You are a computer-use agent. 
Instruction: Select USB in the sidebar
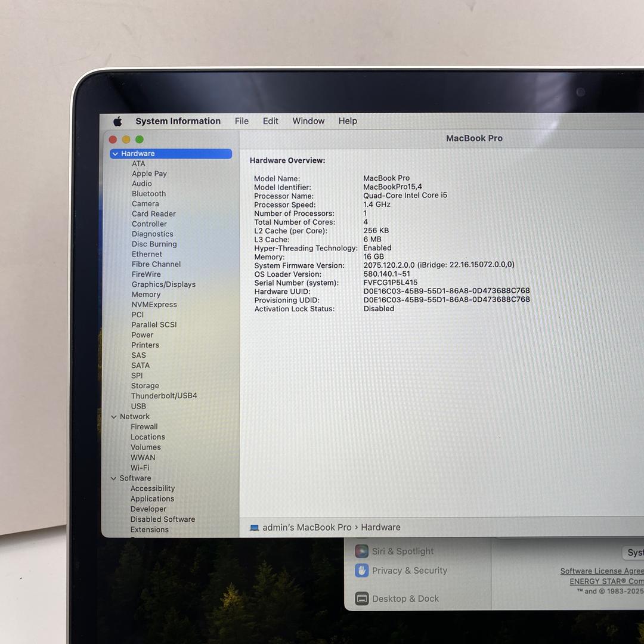click(138, 406)
